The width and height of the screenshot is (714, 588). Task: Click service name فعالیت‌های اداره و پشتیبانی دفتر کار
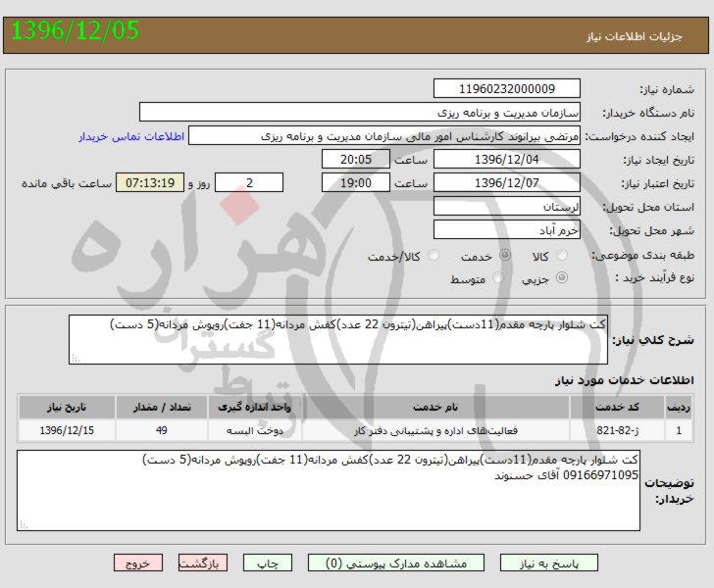[435, 430]
